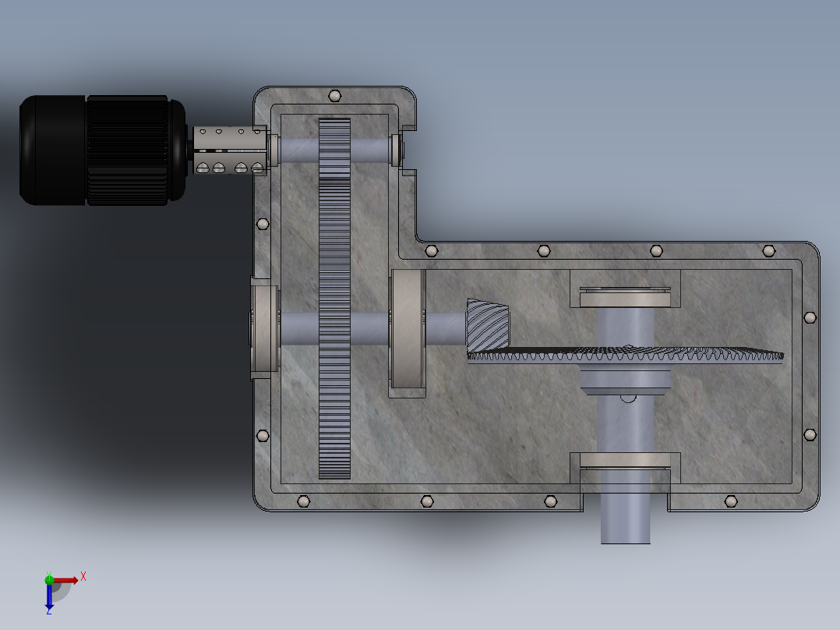The height and width of the screenshot is (630, 840).
Task: Select the large spur gear
Action: (x=335, y=328)
